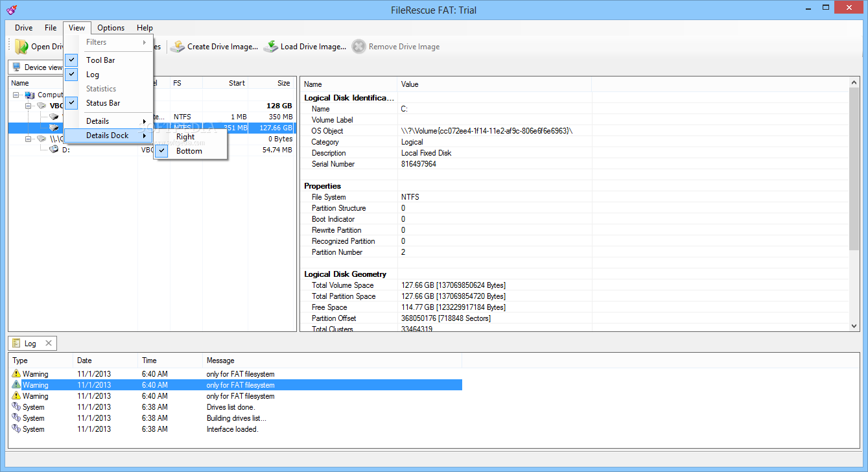The height and width of the screenshot is (472, 868).
Task: Open the Options menu
Action: click(x=111, y=28)
